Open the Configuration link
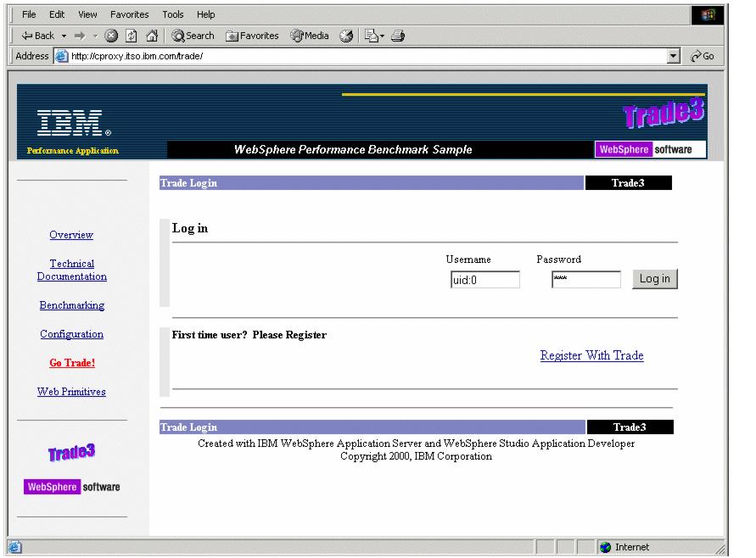The height and width of the screenshot is (558, 756). [72, 334]
